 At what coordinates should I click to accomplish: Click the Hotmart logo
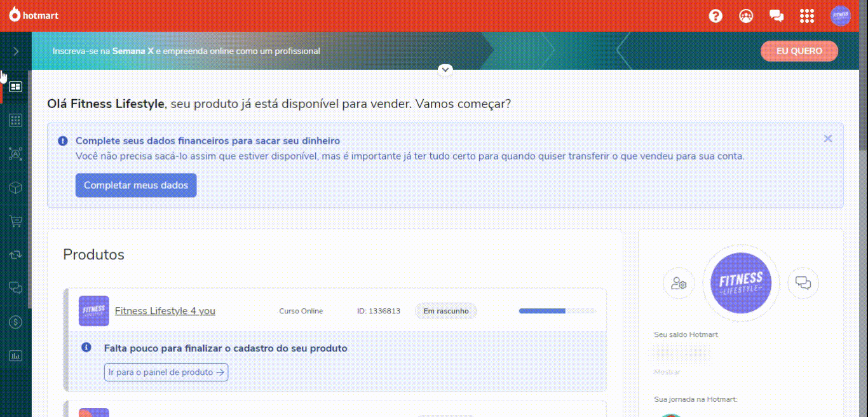(x=34, y=15)
